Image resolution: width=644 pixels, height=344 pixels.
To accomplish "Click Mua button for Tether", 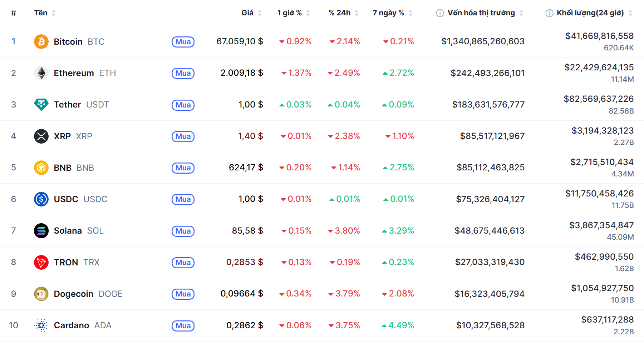I will click(x=183, y=105).
